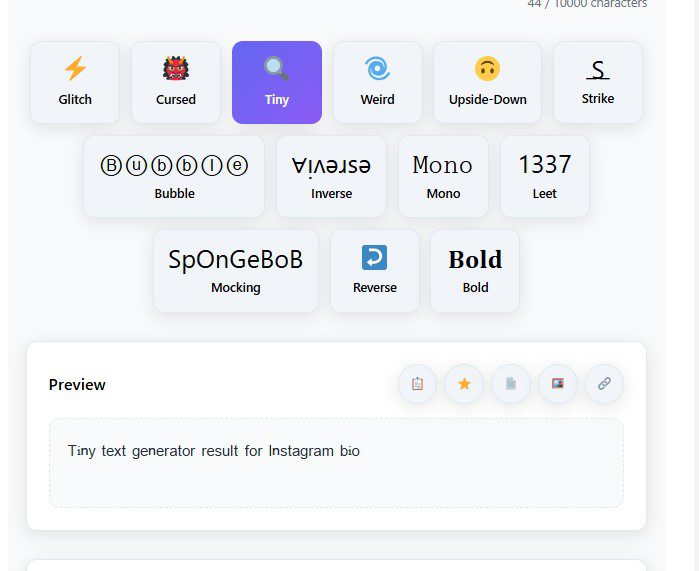Screen dimensions: 699x571
Task: Apply the Bold text style
Action: click(x=475, y=271)
